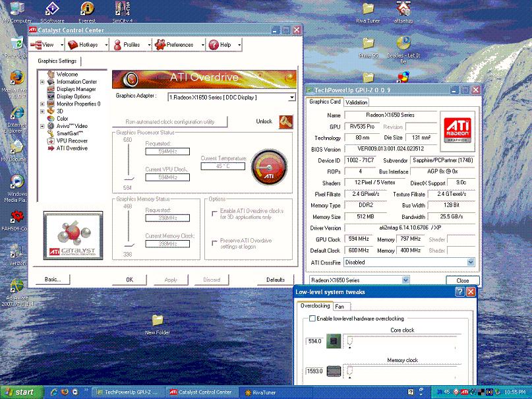Click the Catalyst Control Center logo image
Image resolution: width=532 pixels, height=399 pixels.
pos(73,235)
